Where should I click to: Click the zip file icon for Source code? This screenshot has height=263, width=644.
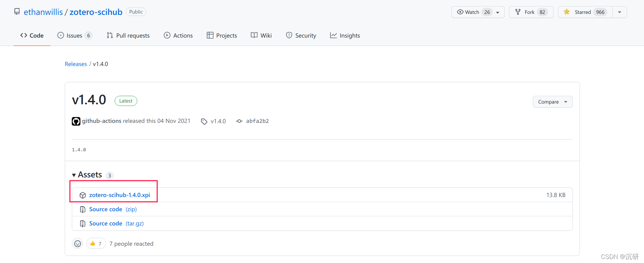click(83, 210)
